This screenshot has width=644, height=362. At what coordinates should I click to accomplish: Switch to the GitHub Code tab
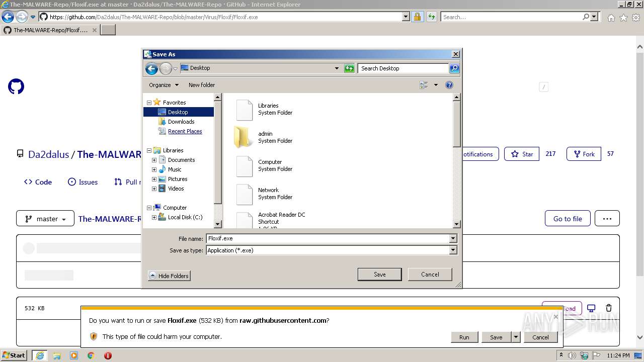click(x=38, y=182)
